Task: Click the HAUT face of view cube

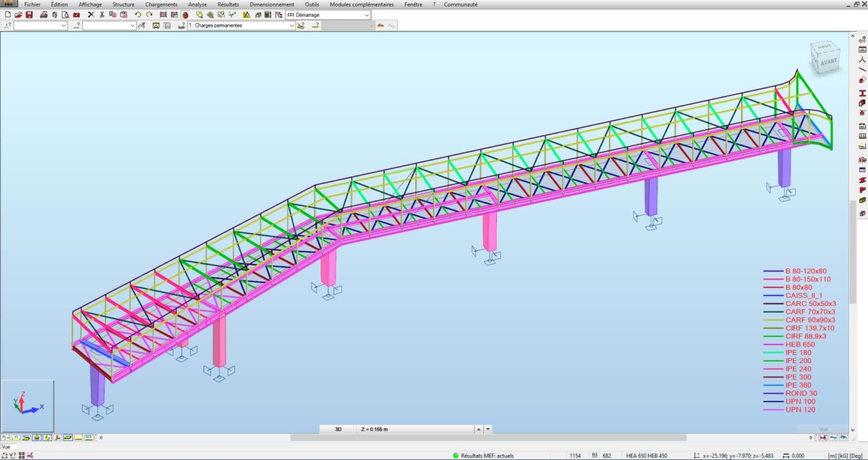Action: (x=822, y=48)
